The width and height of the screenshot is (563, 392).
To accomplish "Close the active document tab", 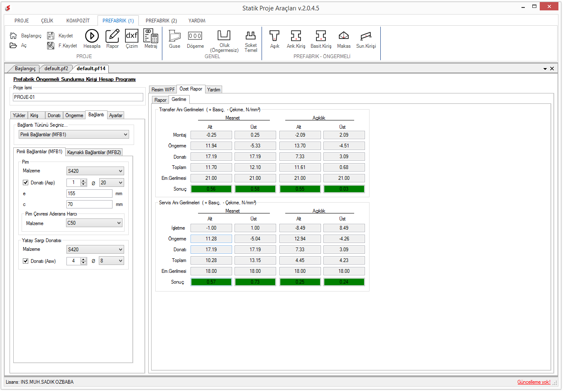I will [552, 69].
